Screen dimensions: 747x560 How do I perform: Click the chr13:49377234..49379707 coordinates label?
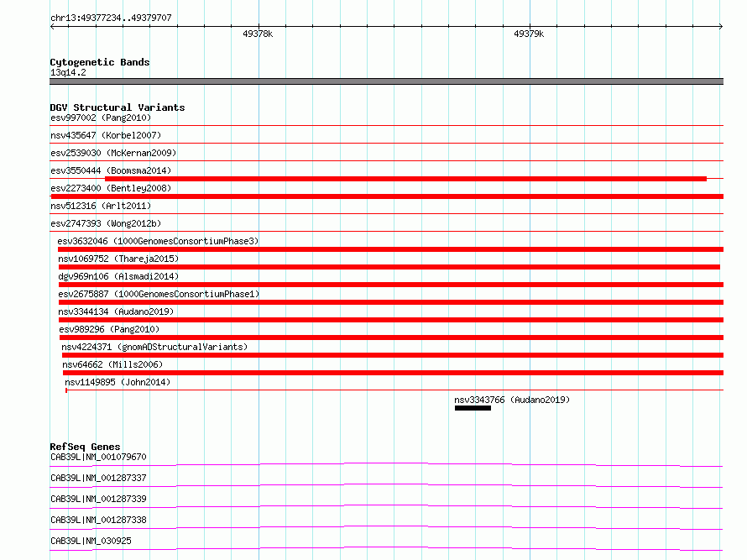pyautogui.click(x=111, y=18)
